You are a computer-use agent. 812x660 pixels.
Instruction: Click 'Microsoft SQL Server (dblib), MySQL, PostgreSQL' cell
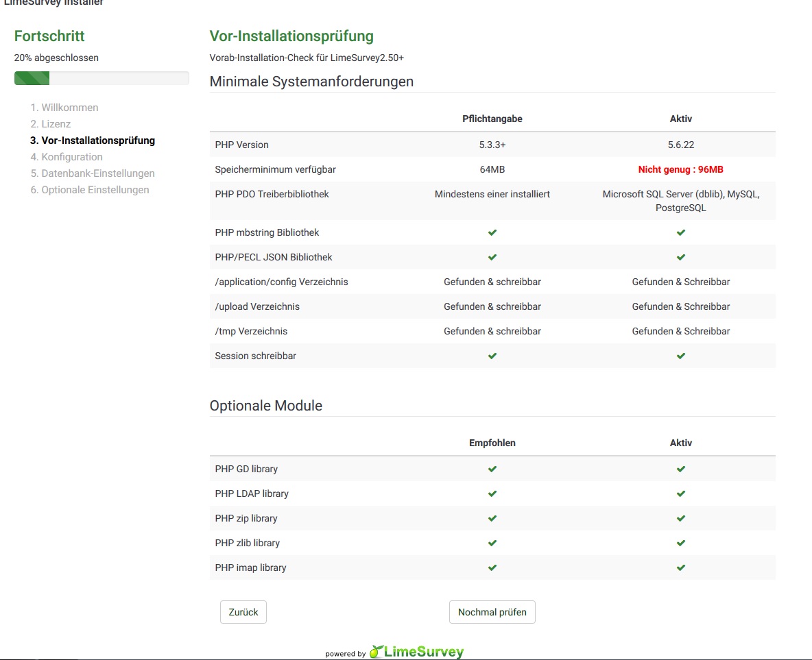pos(680,201)
